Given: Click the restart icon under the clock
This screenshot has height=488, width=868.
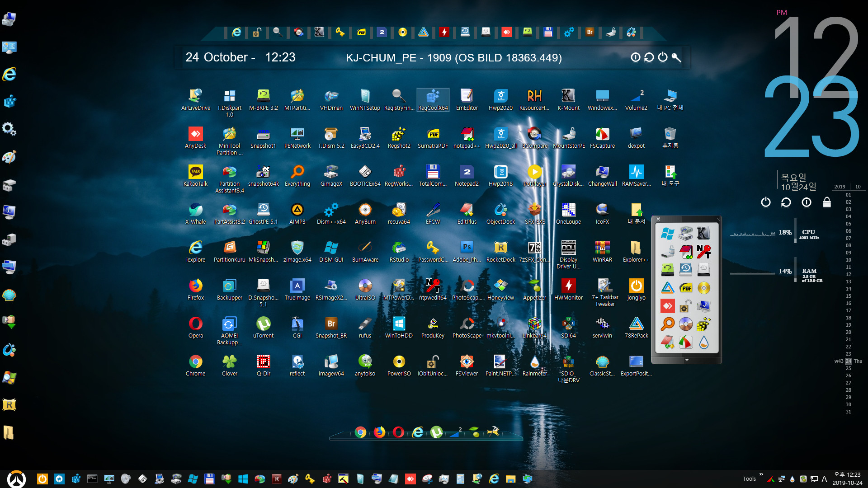Looking at the screenshot, I should (x=786, y=202).
